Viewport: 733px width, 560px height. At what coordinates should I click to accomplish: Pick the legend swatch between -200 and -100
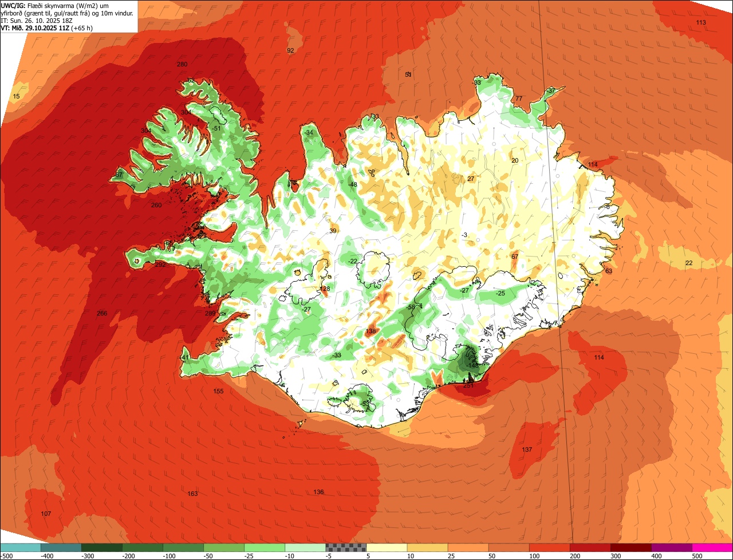142,547
